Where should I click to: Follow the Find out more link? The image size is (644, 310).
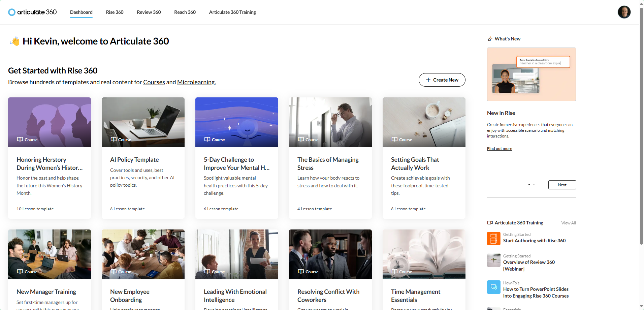point(499,149)
